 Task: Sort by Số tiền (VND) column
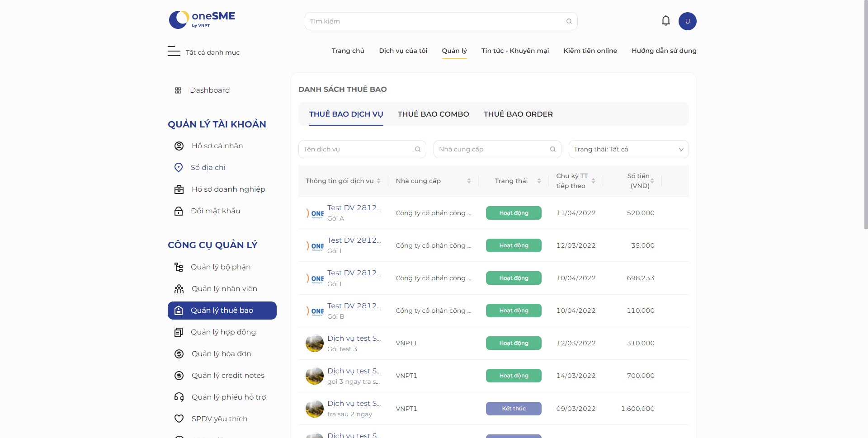[x=652, y=181]
